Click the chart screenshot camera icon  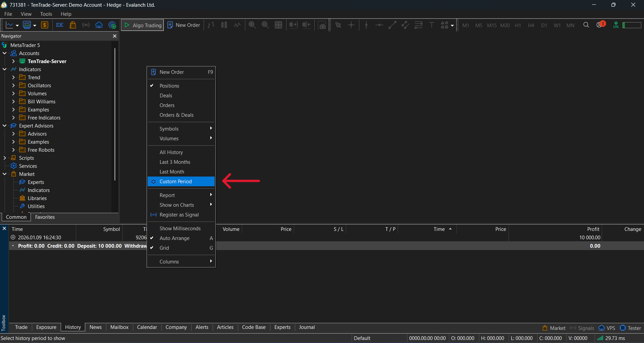click(322, 25)
